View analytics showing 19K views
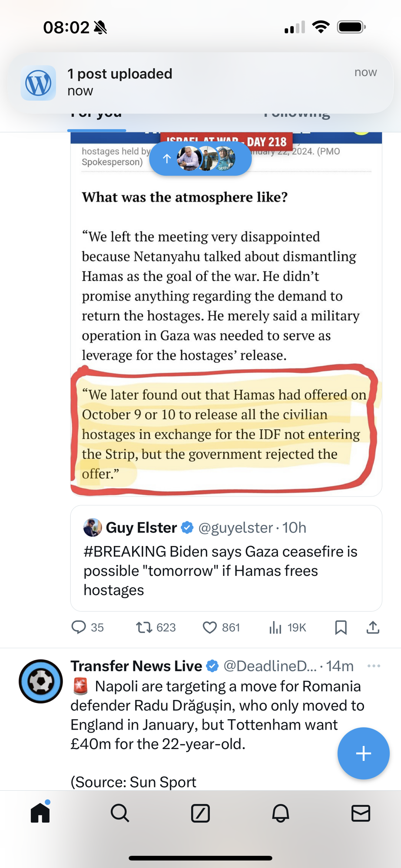401x868 pixels. (275, 628)
